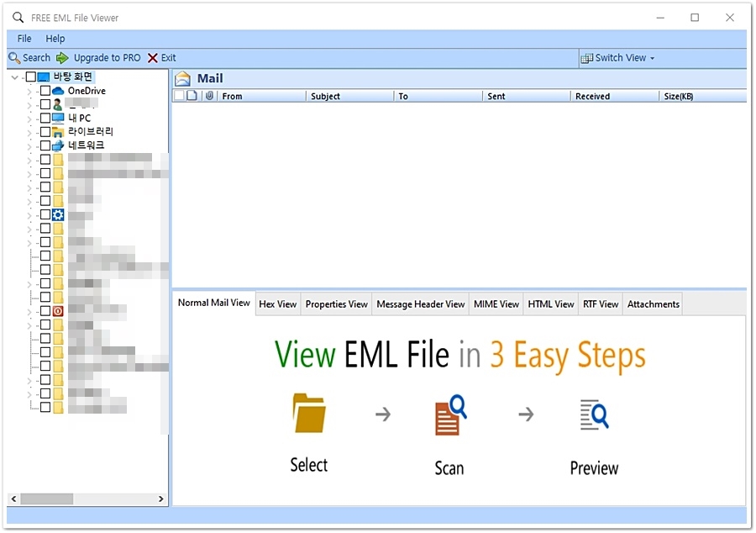Click the 내 PC computer icon

click(x=58, y=118)
